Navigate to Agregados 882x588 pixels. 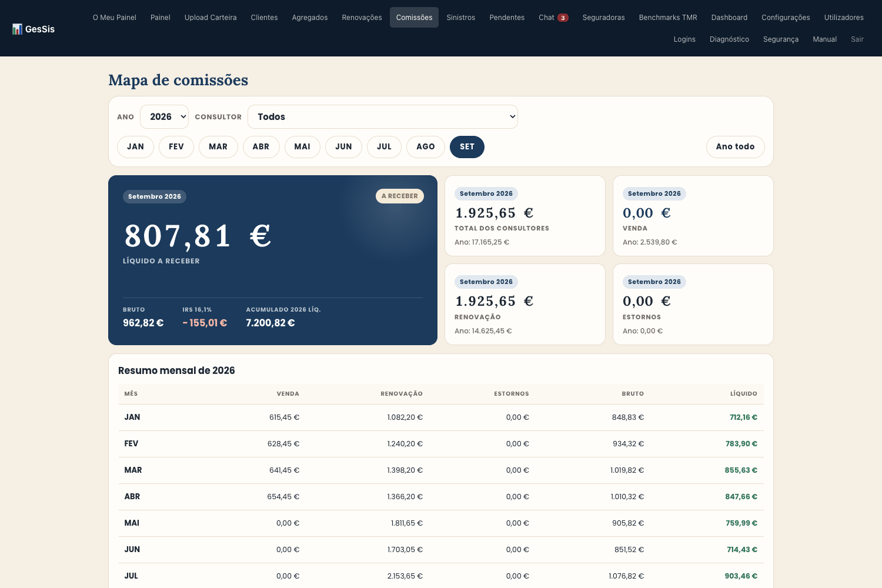(x=310, y=18)
